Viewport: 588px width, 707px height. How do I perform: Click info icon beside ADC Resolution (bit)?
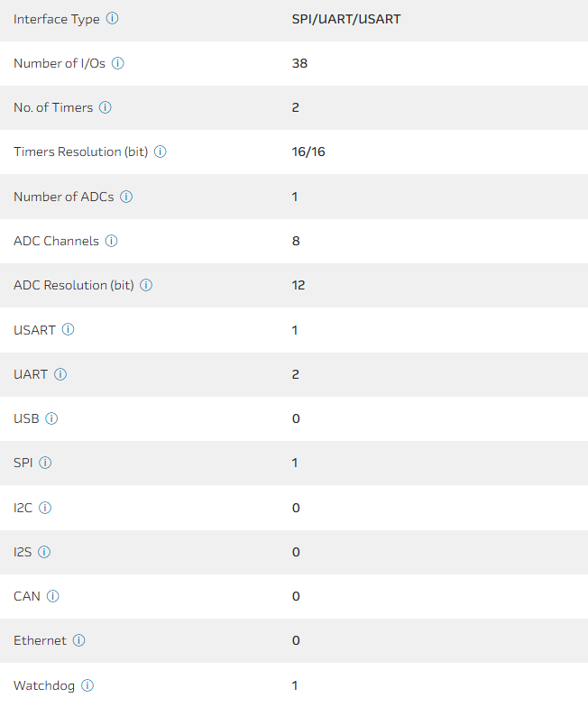[146, 285]
